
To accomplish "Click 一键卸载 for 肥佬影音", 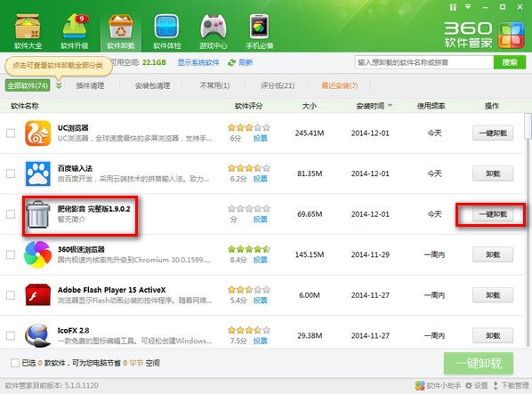I will [x=493, y=214].
